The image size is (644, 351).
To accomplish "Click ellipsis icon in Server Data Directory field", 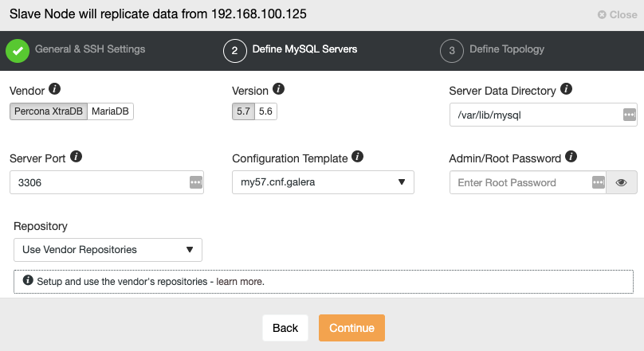I will pos(629,115).
